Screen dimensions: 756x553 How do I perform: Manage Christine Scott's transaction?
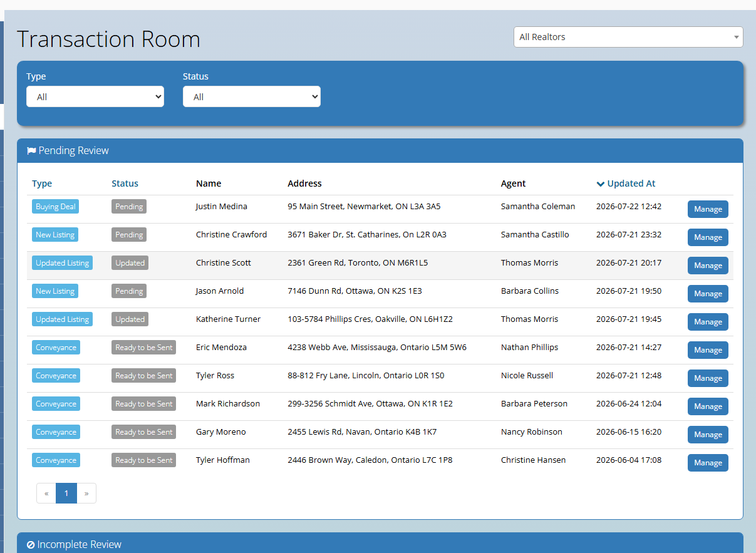[x=708, y=266]
